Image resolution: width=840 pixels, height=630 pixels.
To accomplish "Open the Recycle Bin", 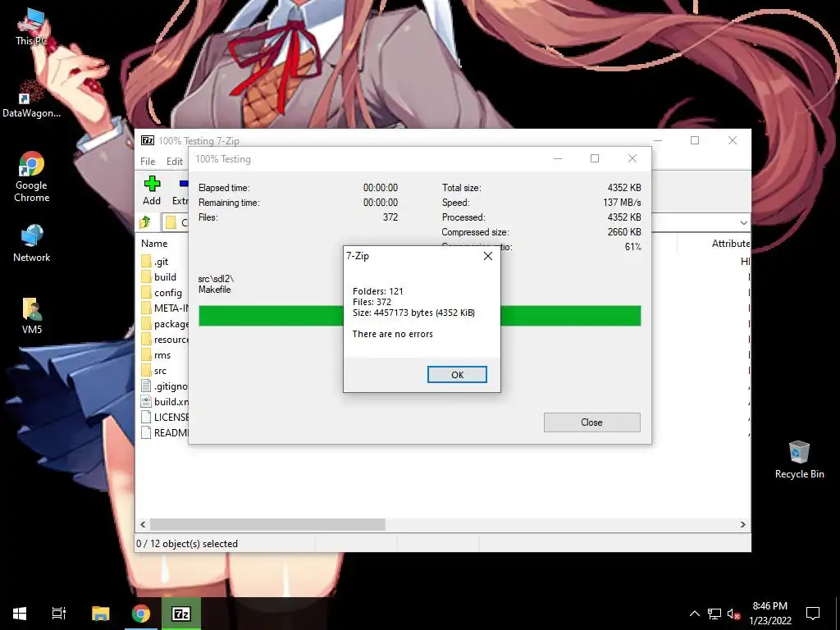I will (x=799, y=459).
